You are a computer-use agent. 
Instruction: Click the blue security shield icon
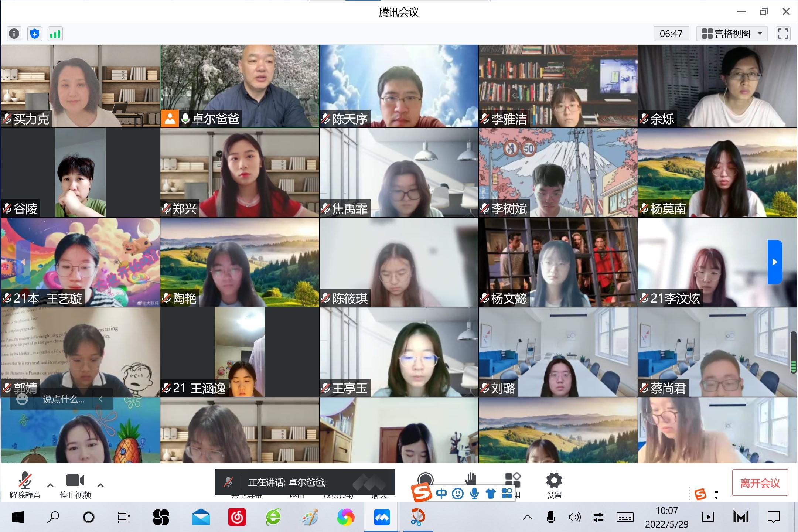tap(35, 34)
